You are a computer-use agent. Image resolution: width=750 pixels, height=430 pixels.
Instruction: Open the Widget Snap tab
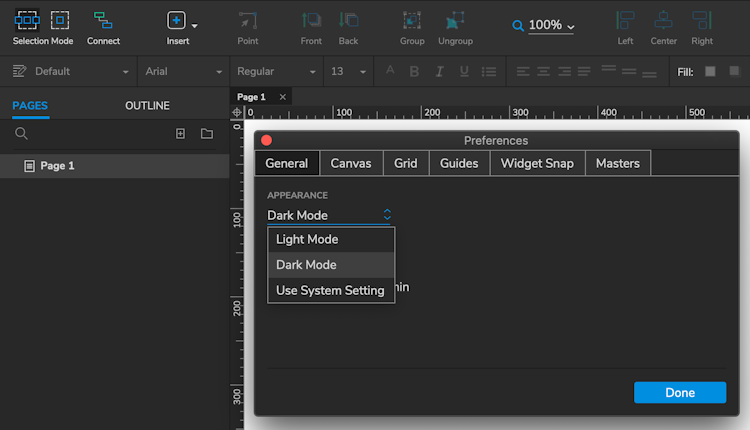(537, 163)
